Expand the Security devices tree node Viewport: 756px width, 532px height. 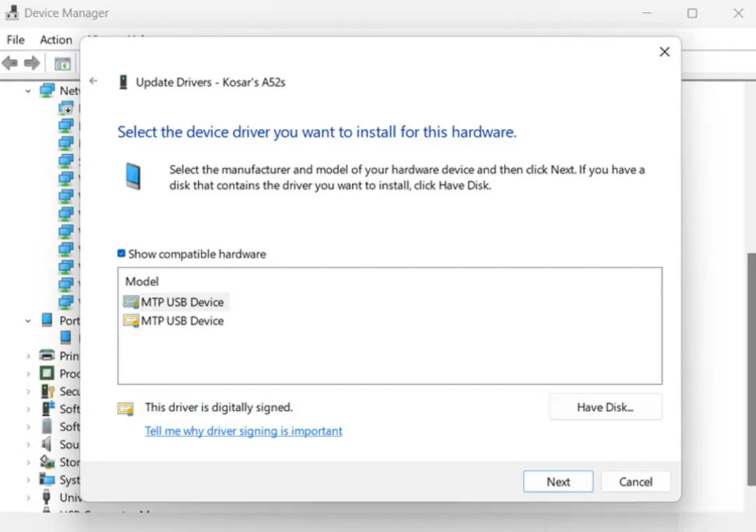pos(28,391)
